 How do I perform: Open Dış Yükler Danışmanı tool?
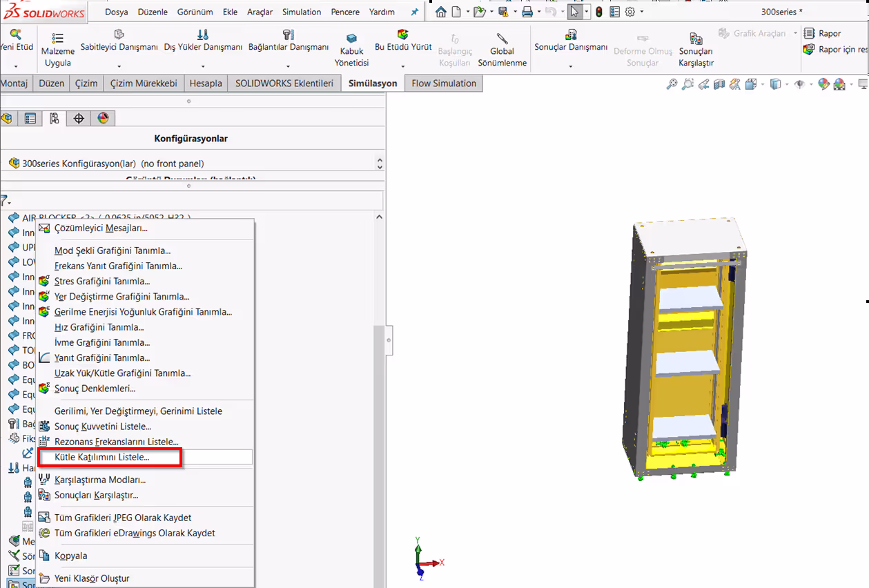click(203, 41)
